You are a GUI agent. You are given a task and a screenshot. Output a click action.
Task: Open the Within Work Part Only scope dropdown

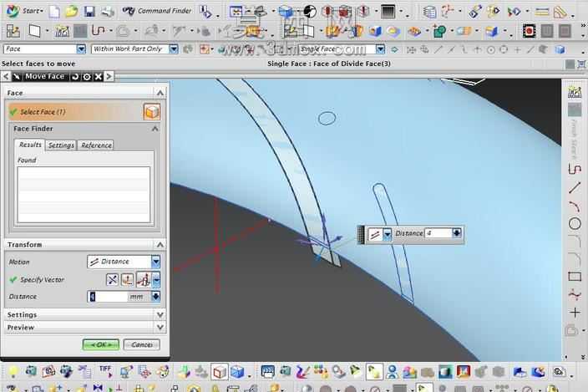pos(173,48)
